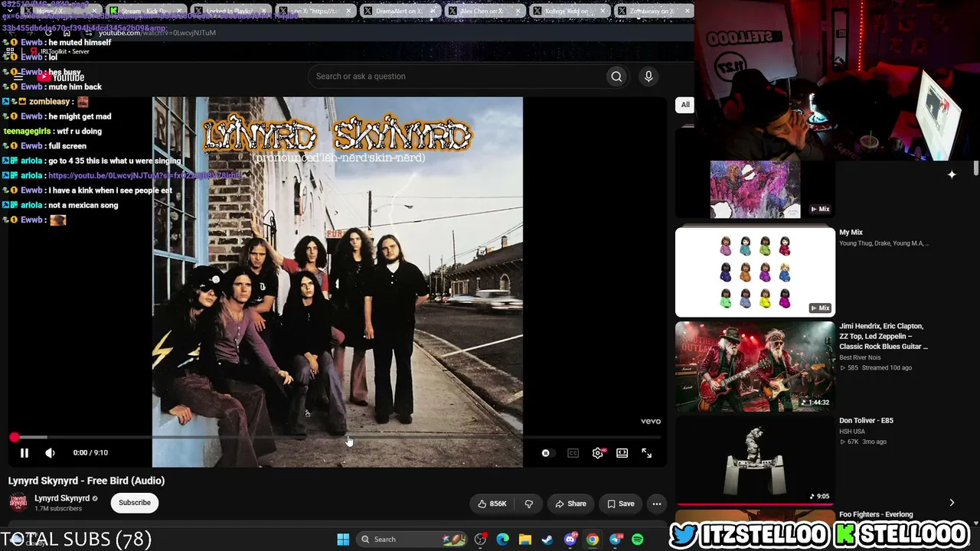Open OBS Studio from the taskbar
Image resolution: width=980 pixels, height=551 pixels.
pyautogui.click(x=480, y=540)
